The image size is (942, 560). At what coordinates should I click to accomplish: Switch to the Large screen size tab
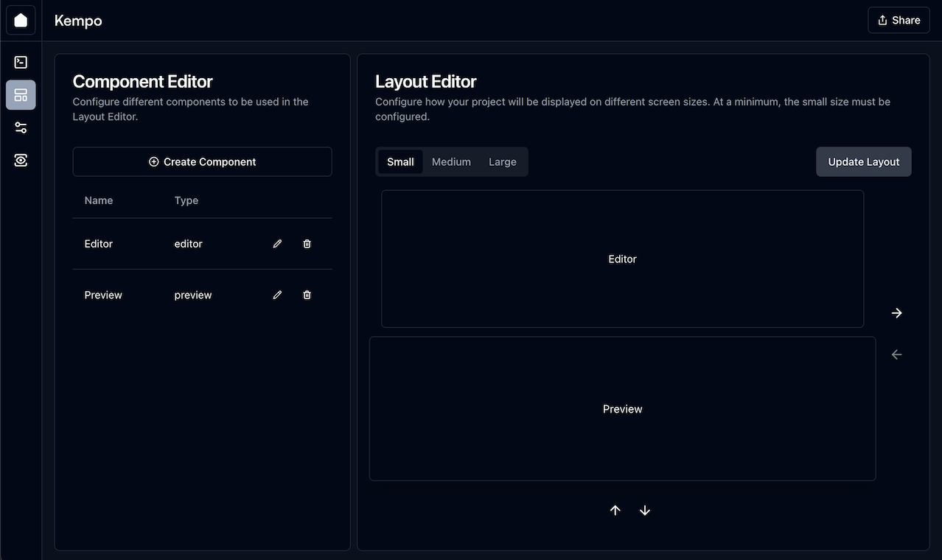point(503,162)
